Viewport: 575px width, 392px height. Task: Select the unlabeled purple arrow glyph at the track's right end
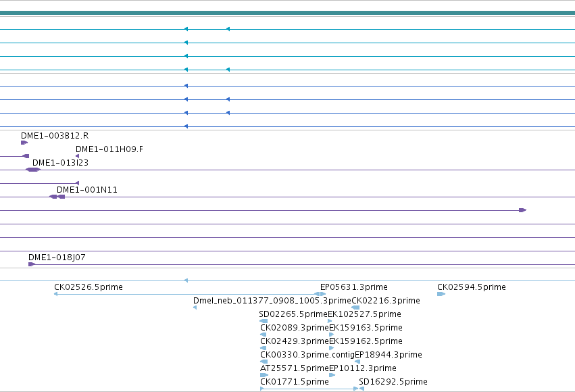pyautogui.click(x=522, y=210)
